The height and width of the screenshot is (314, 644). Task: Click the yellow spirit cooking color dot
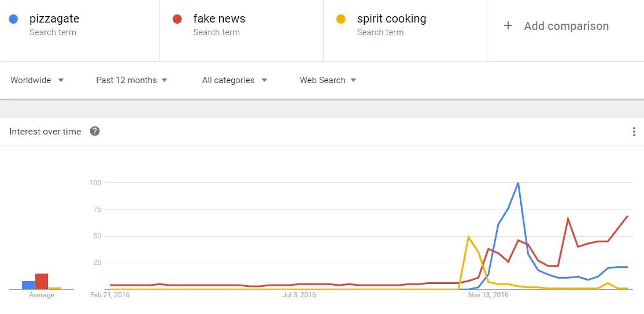[x=340, y=19]
